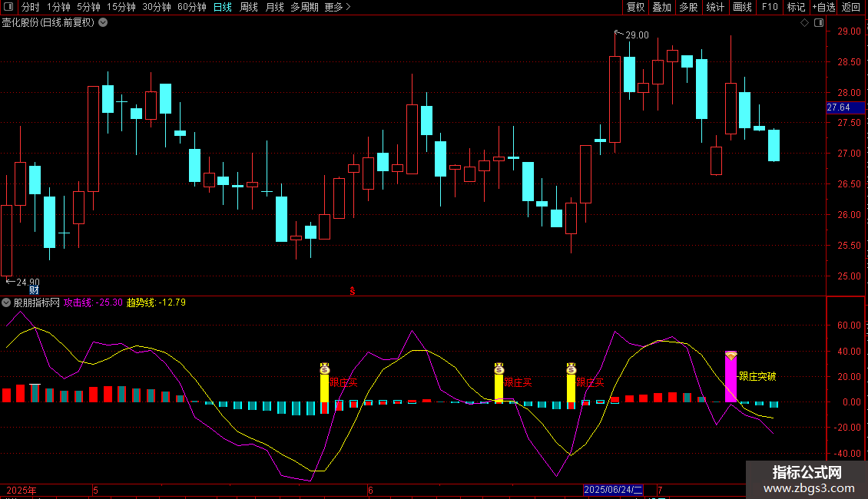Open the 复权 adjustment menu
Screen dimensions: 868x499
(635, 7)
